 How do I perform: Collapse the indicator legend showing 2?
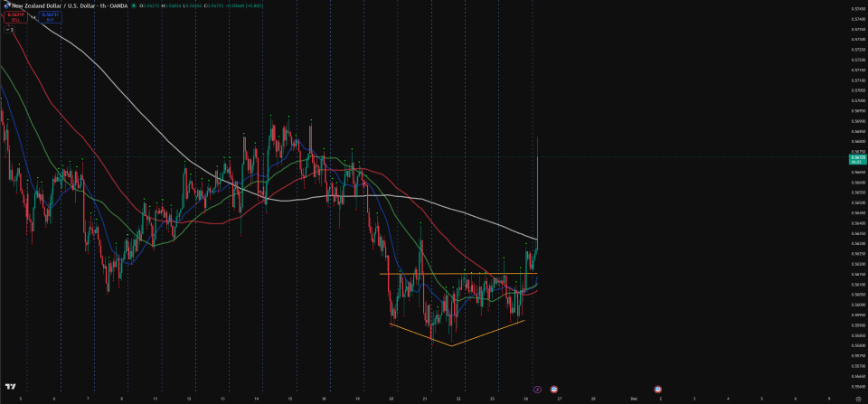pos(9,29)
